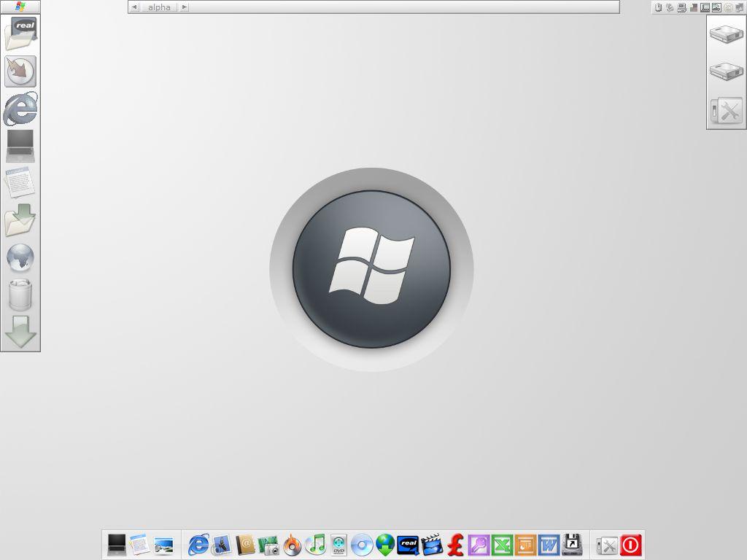Image resolution: width=747 pixels, height=560 pixels.
Task: Open the lower hard drive icon in right panel
Action: (x=726, y=71)
